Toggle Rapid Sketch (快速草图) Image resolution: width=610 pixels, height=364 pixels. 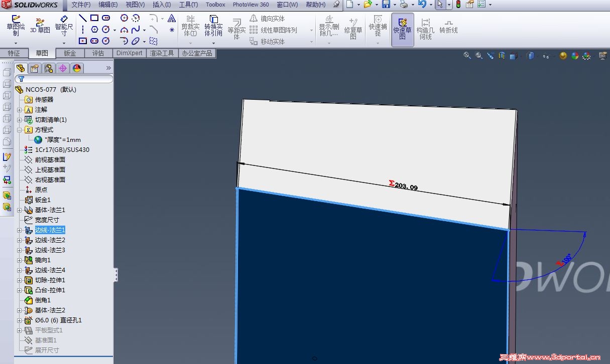point(402,30)
